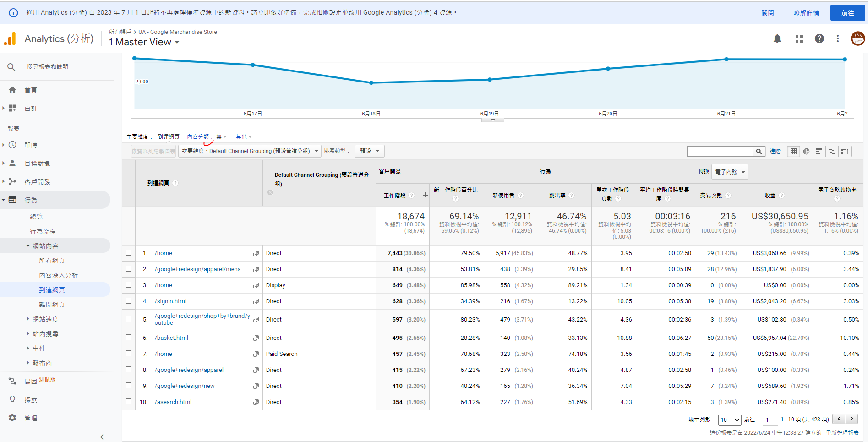Screen dimensions: 868x442
Task: Switch to performance bar view
Action: coord(819,151)
